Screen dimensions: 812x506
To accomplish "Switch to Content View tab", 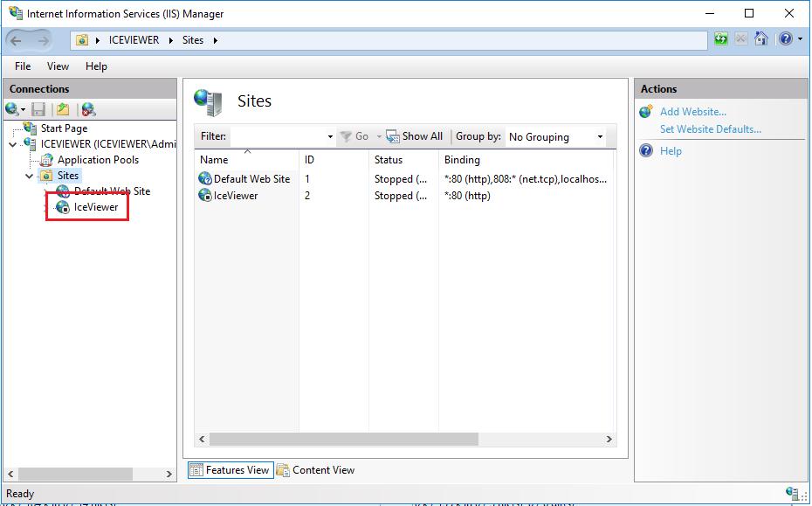I will (316, 469).
